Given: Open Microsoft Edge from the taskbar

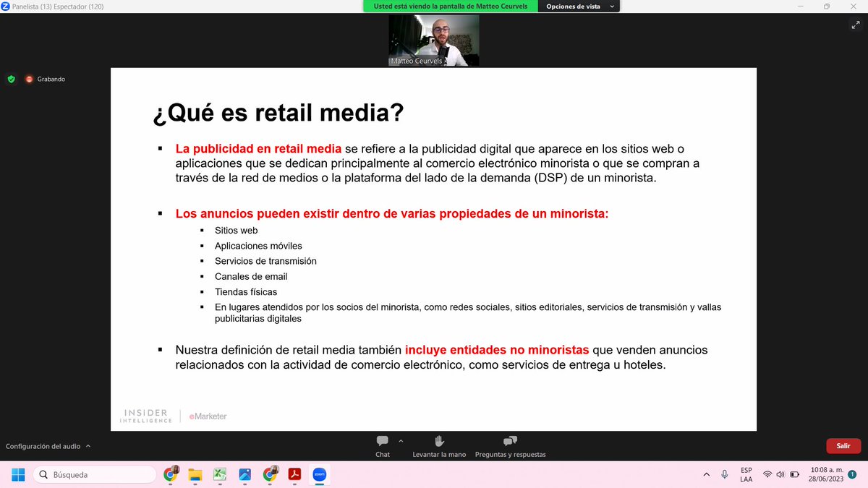Looking at the screenshot, I should tap(244, 475).
